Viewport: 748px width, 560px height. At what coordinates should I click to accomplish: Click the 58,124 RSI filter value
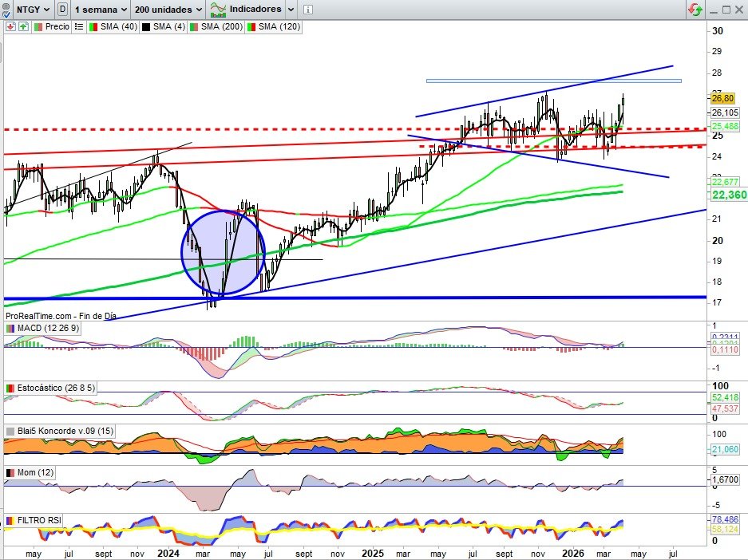click(725, 529)
